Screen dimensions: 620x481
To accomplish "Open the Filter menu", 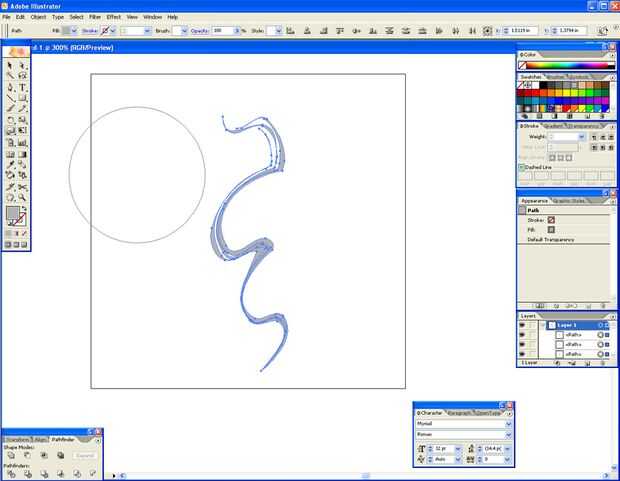I will coord(95,17).
